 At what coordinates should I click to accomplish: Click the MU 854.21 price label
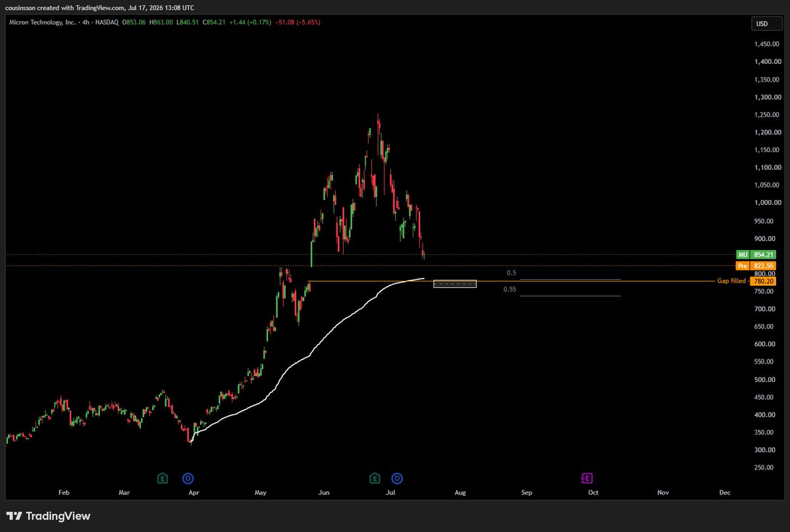756,254
